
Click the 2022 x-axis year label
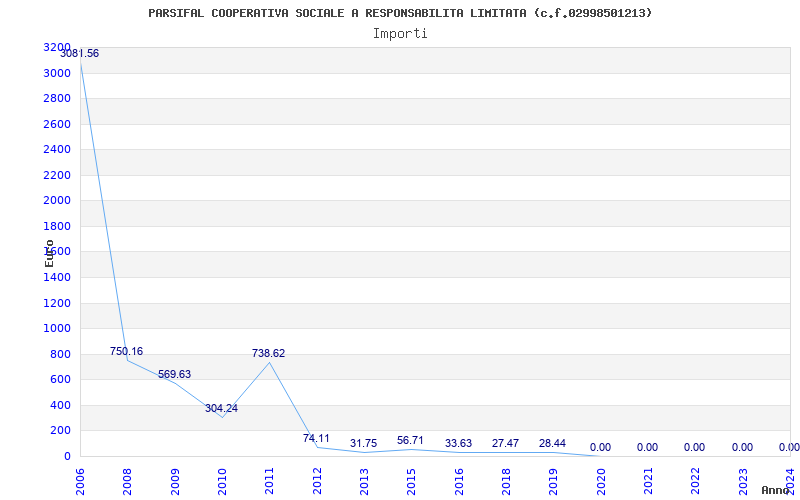(696, 480)
